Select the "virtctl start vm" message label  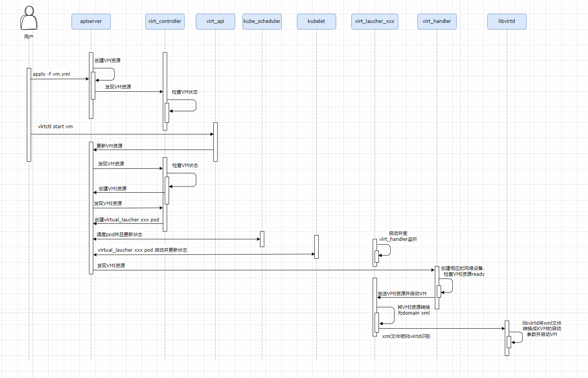pyautogui.click(x=55, y=127)
